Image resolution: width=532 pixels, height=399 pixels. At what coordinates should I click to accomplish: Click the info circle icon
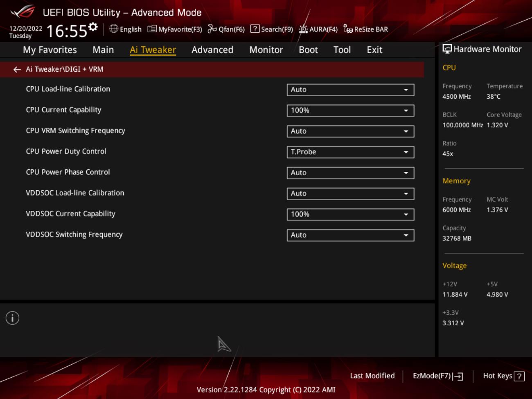pyautogui.click(x=12, y=318)
